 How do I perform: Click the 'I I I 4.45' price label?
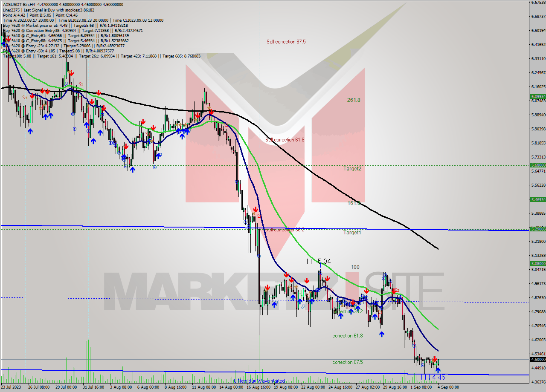433,377
